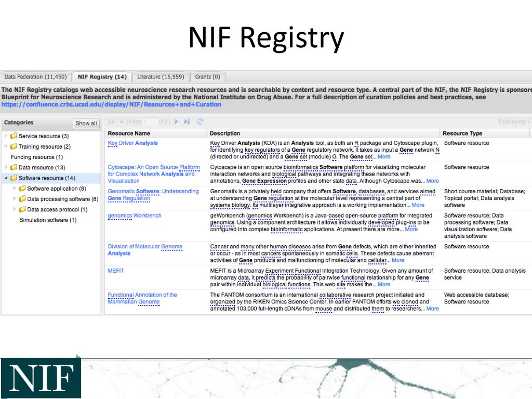Click More in Key Driver description

[384, 157]
